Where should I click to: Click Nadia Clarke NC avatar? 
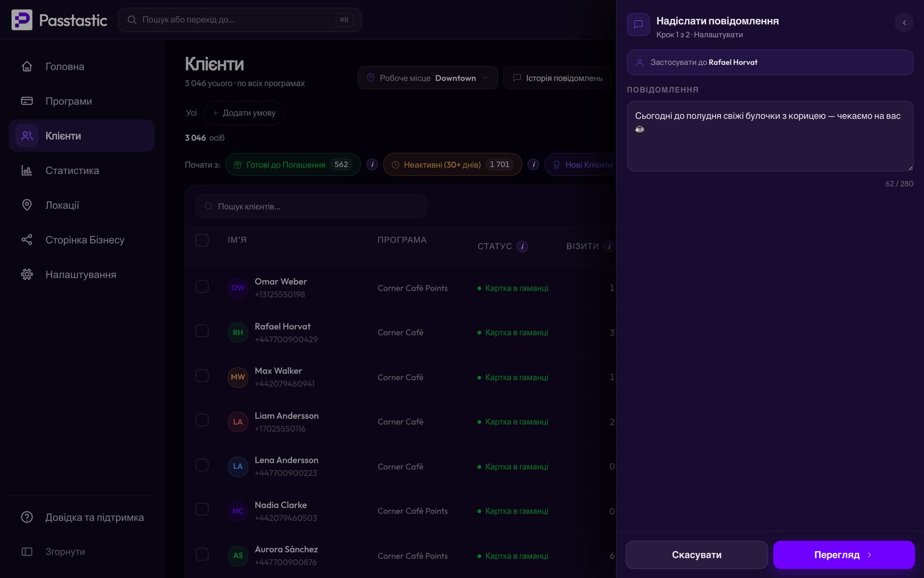[x=238, y=511]
